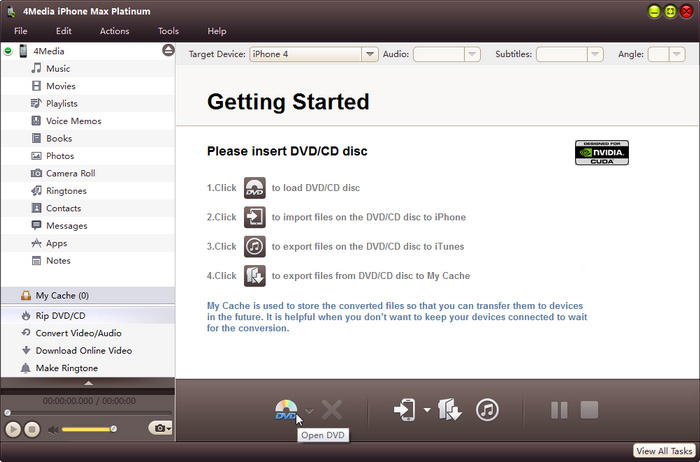This screenshot has width=700, height=462.
Task: Collapse the preview panel with the up arrow
Action: 88,382
